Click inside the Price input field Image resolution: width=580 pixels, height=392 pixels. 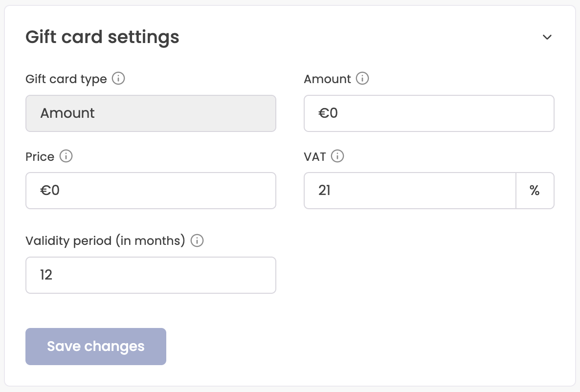pyautogui.click(x=151, y=191)
